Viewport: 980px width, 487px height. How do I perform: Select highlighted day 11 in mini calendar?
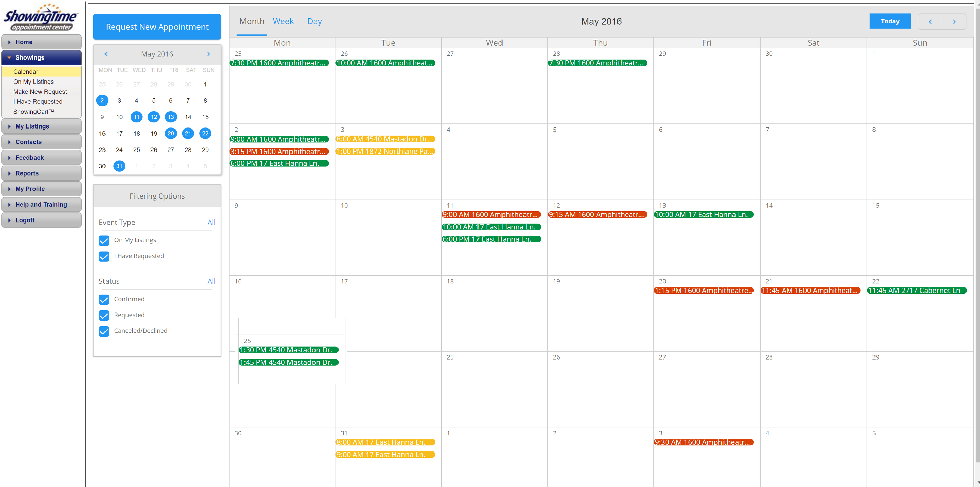click(136, 117)
